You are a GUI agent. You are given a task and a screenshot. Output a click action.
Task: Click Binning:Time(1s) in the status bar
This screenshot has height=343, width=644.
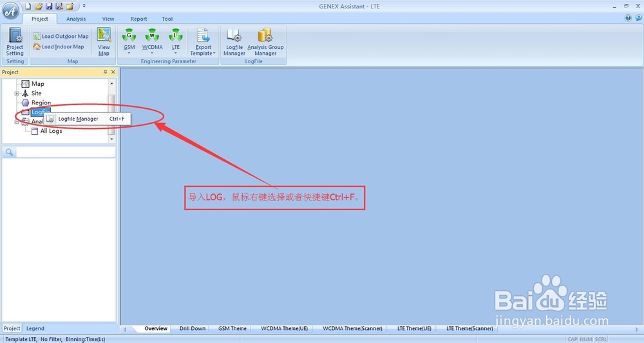tap(86, 339)
